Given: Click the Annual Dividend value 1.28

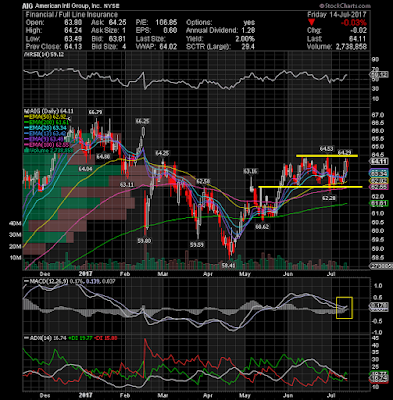Looking at the screenshot, I should [x=247, y=30].
